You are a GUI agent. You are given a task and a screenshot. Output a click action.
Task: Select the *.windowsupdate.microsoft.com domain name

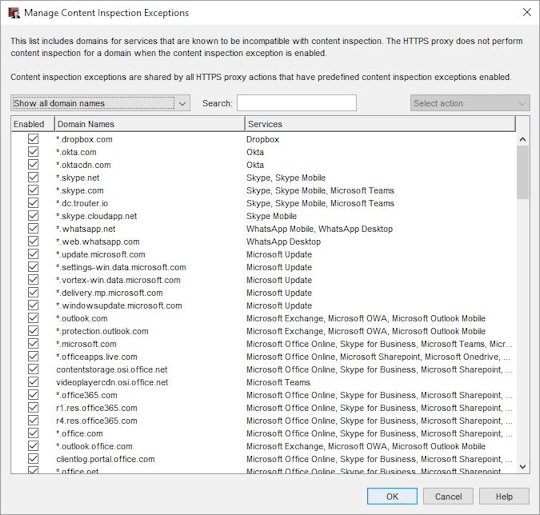(x=119, y=305)
